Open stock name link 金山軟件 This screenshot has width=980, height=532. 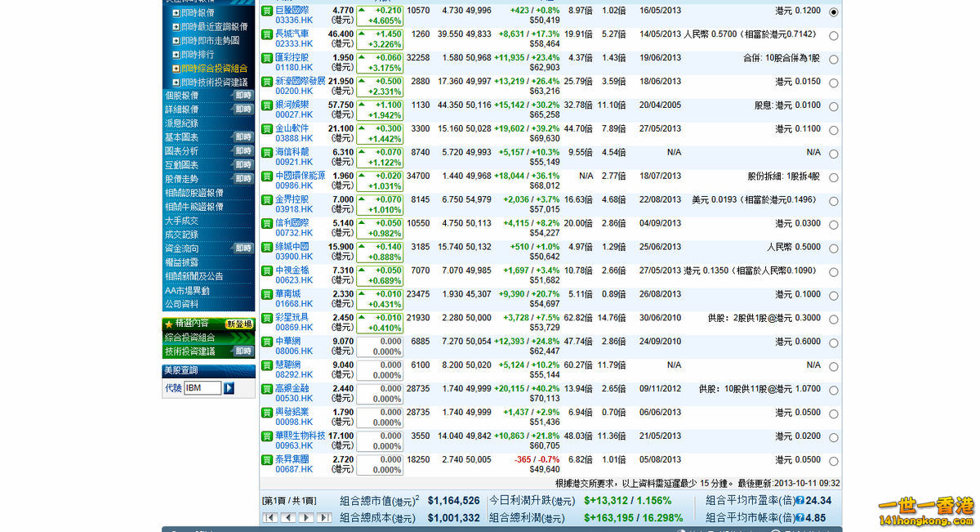point(292,128)
